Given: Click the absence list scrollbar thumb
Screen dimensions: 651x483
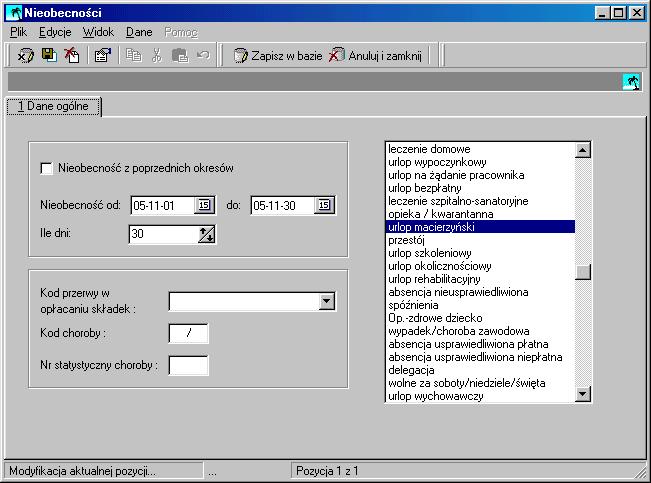Looking at the screenshot, I should point(583,272).
